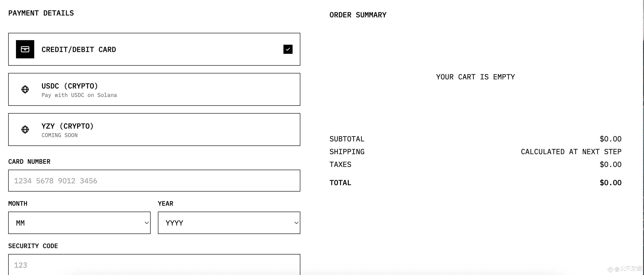Viewport: 644px width, 275px height.
Task: Choose the Credit/Debit Card payment method
Action: point(154,49)
